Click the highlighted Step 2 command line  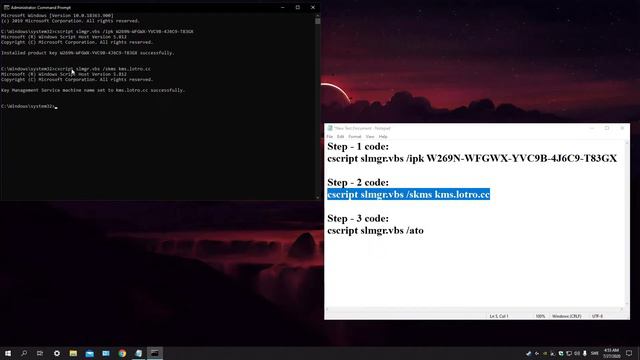click(409, 194)
